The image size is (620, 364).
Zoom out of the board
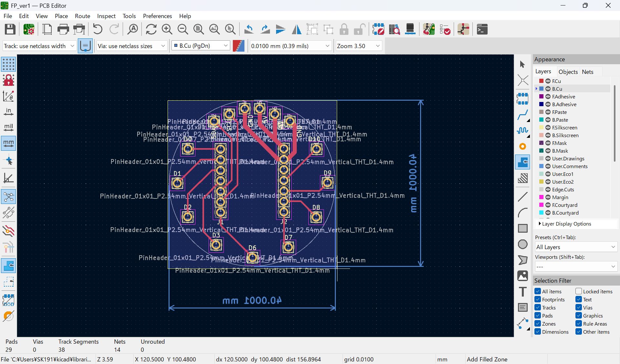coord(183,29)
